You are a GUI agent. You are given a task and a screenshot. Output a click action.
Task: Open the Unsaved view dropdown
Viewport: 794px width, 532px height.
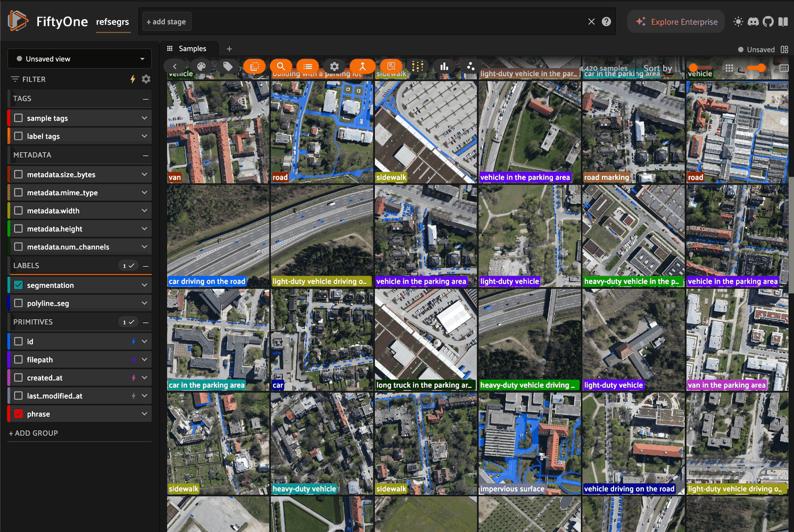coord(80,59)
